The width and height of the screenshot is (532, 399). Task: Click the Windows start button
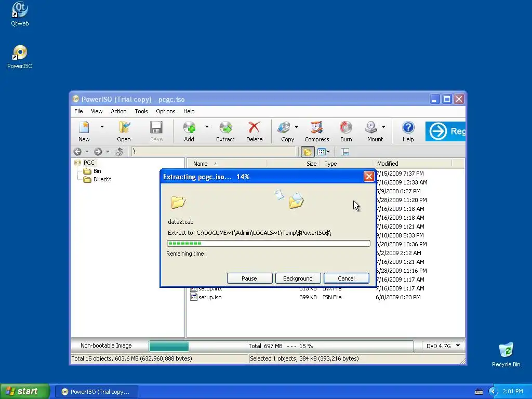coord(25,392)
